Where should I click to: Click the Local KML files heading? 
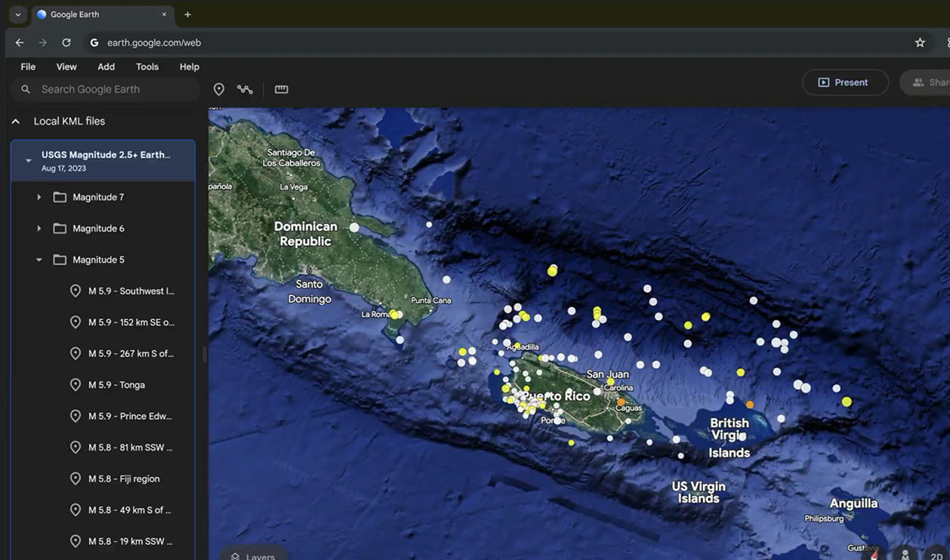pos(69,122)
